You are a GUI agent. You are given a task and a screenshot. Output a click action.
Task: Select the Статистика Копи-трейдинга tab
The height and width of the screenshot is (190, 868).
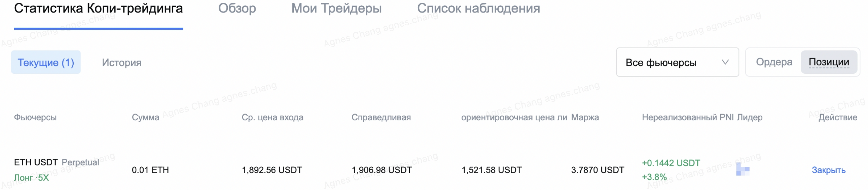[98, 9]
